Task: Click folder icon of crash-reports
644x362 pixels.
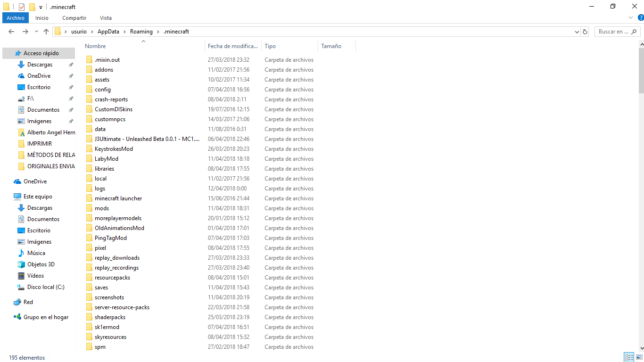Action: [90, 99]
